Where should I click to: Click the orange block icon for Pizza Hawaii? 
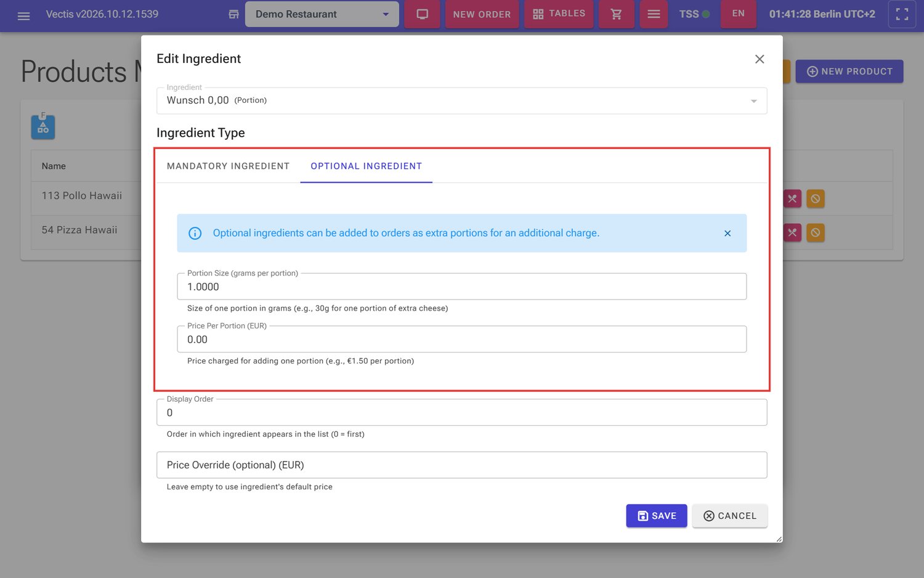point(816,232)
